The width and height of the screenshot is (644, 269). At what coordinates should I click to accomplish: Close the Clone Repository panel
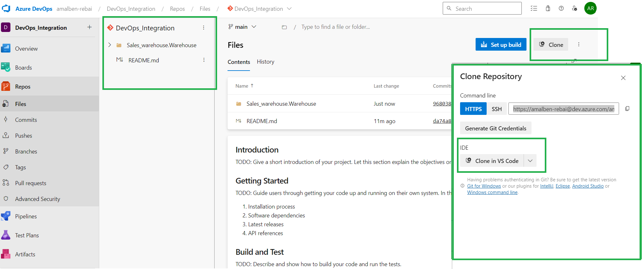(x=623, y=78)
